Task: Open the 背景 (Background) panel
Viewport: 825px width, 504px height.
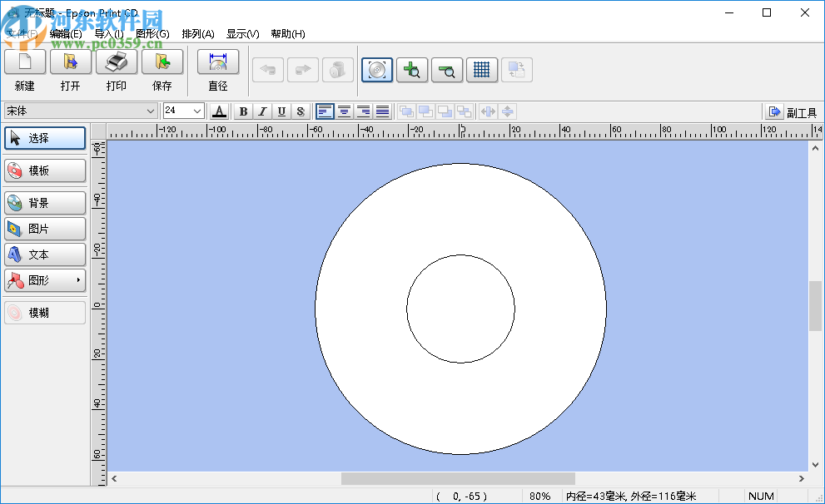Action: [44, 202]
